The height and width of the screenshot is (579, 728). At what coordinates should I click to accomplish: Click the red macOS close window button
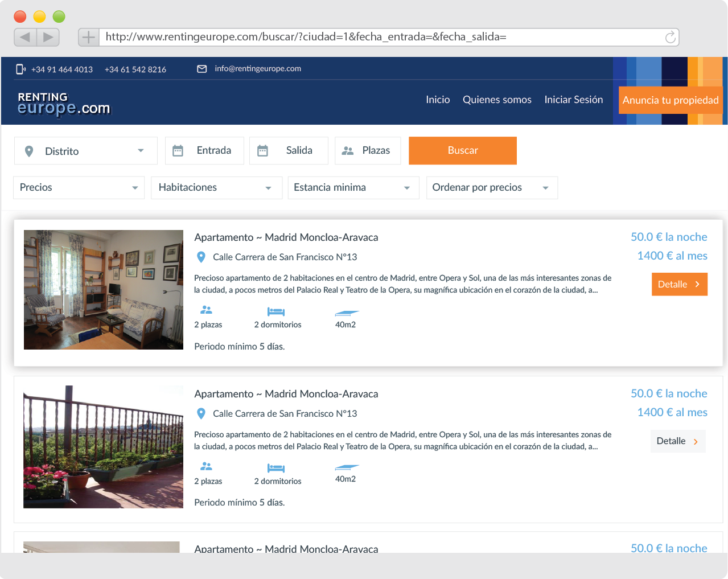click(x=20, y=17)
